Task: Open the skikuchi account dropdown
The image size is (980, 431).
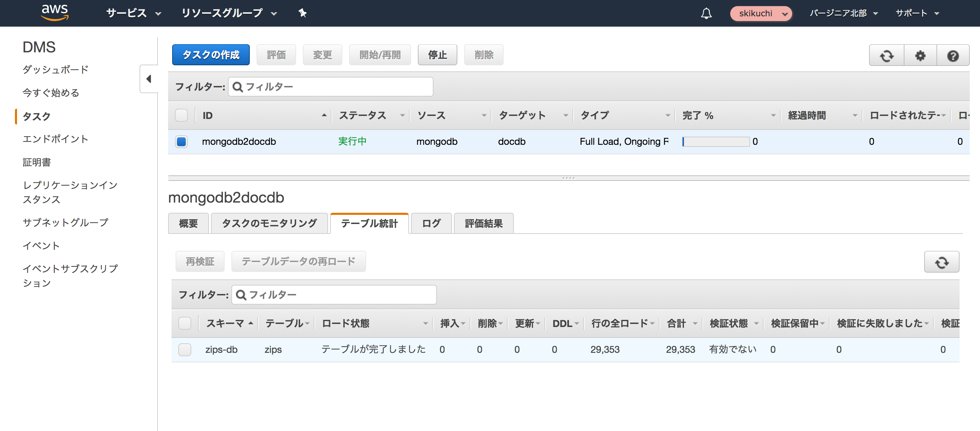Action: click(x=761, y=13)
